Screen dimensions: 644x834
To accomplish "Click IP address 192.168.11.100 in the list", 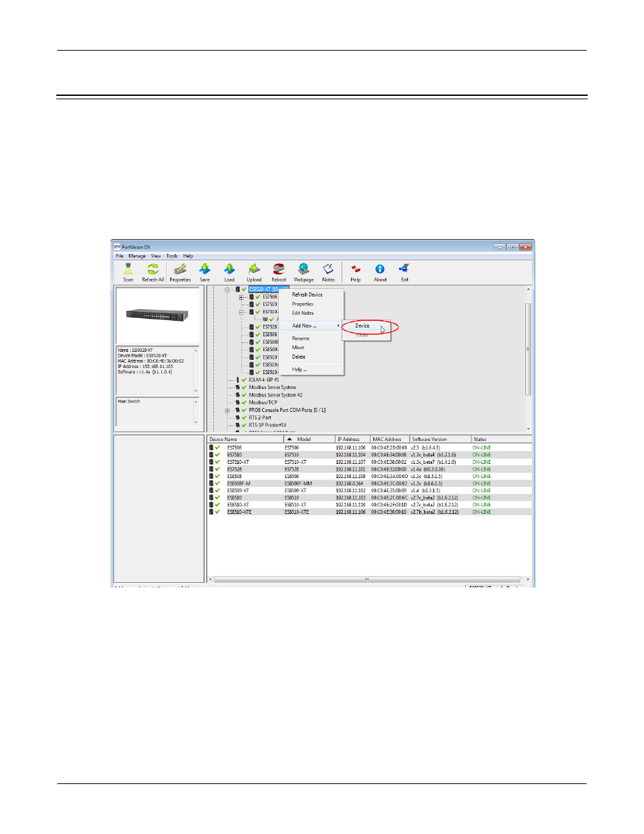I will coord(350,448).
